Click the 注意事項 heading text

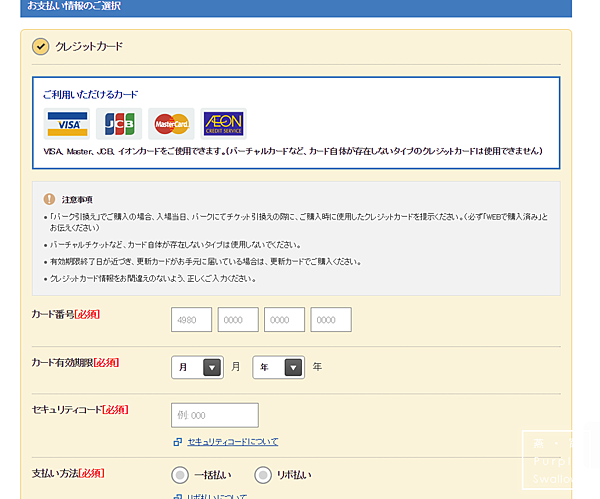[x=77, y=200]
